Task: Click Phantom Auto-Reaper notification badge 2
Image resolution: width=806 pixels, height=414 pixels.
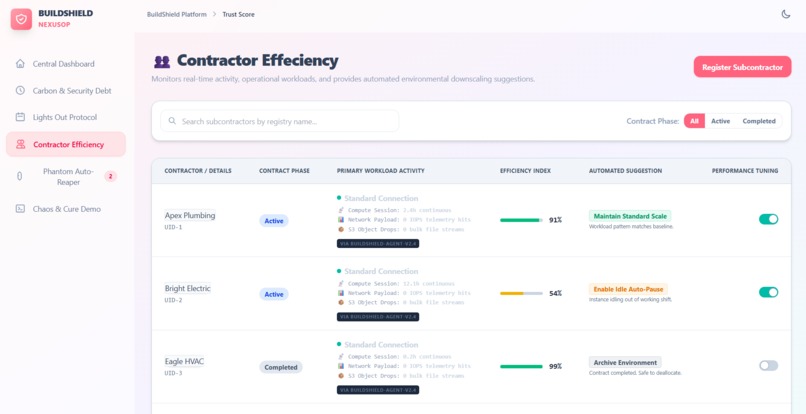Action: [111, 176]
